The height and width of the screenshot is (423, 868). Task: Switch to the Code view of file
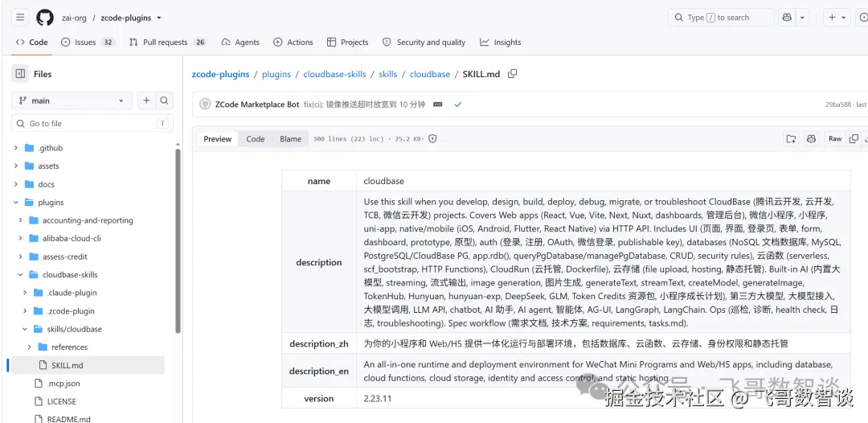tap(256, 139)
